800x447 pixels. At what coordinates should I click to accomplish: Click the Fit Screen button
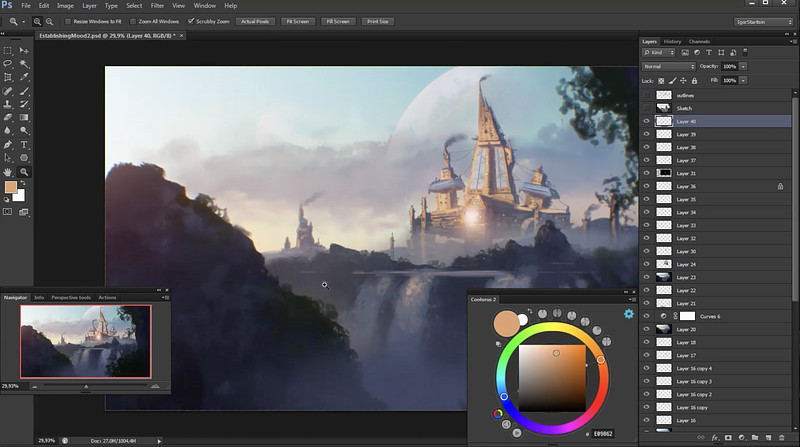(297, 20)
